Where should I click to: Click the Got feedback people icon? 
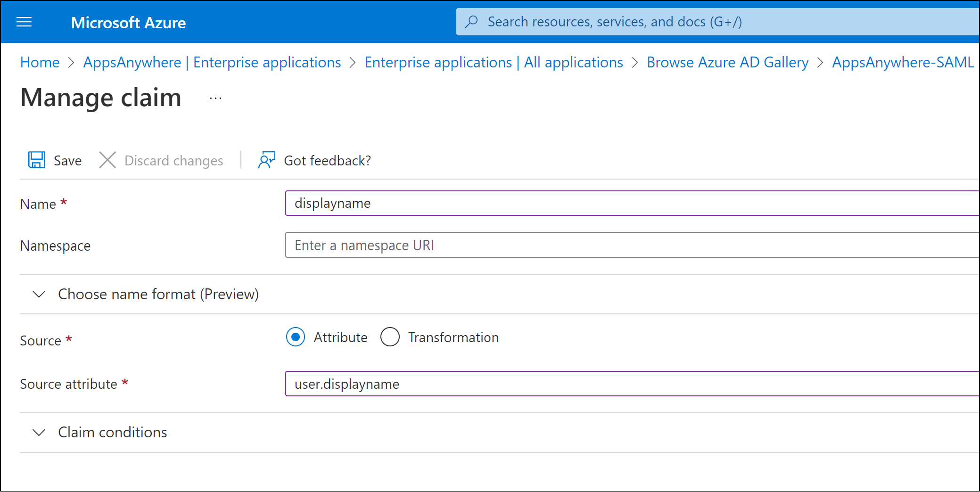(266, 160)
